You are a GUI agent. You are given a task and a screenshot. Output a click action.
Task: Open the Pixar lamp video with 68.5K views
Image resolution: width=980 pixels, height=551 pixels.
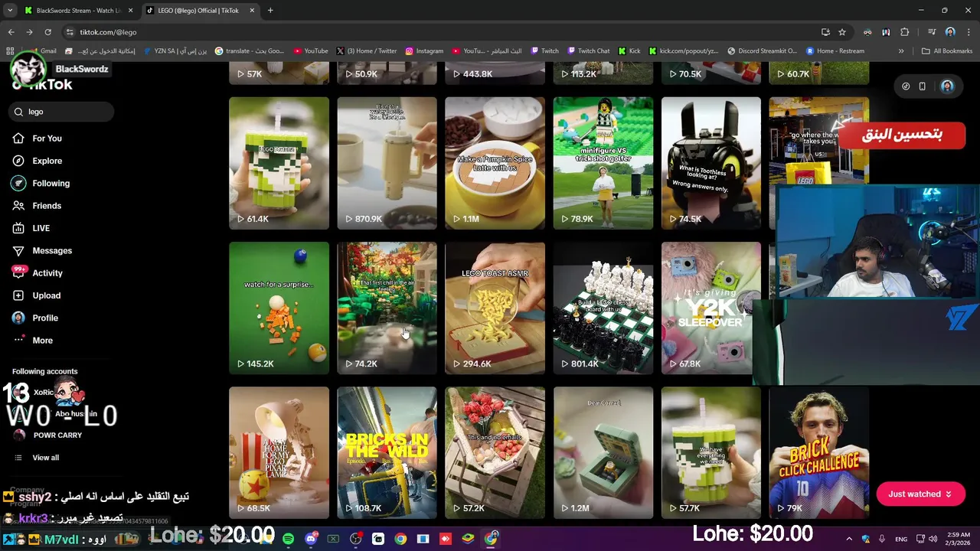[279, 453]
